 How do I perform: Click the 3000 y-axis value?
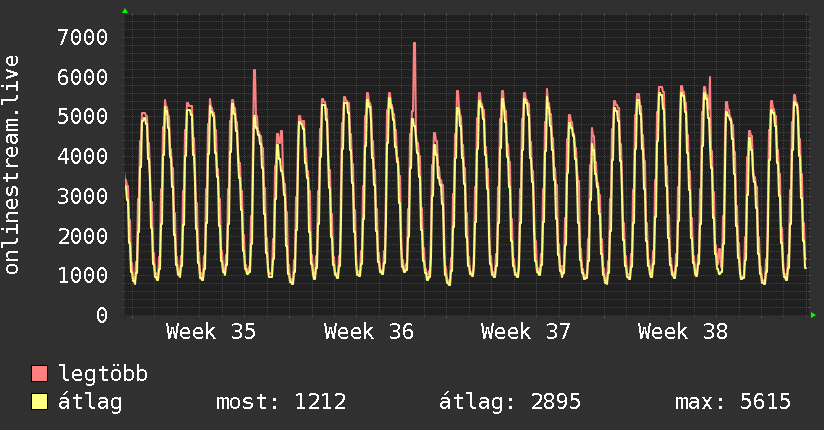83,196
